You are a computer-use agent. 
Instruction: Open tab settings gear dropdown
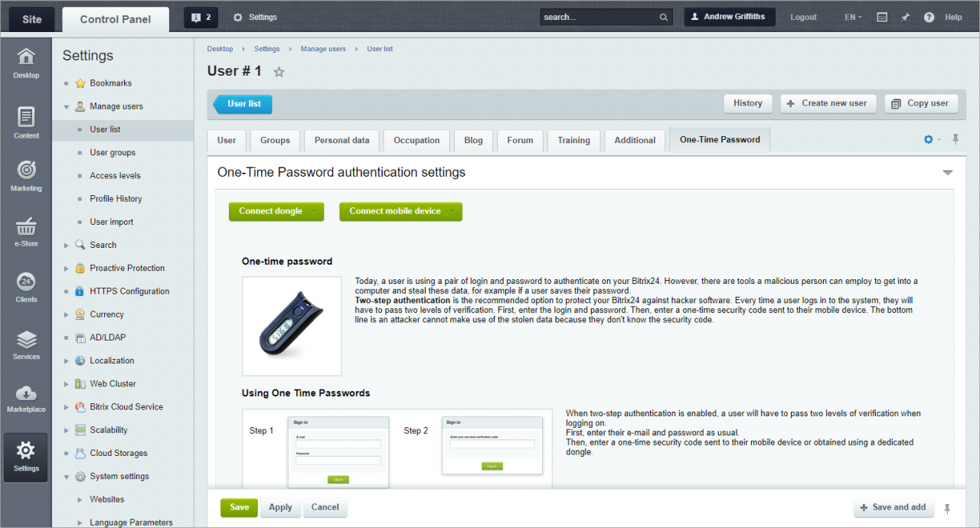pos(932,139)
